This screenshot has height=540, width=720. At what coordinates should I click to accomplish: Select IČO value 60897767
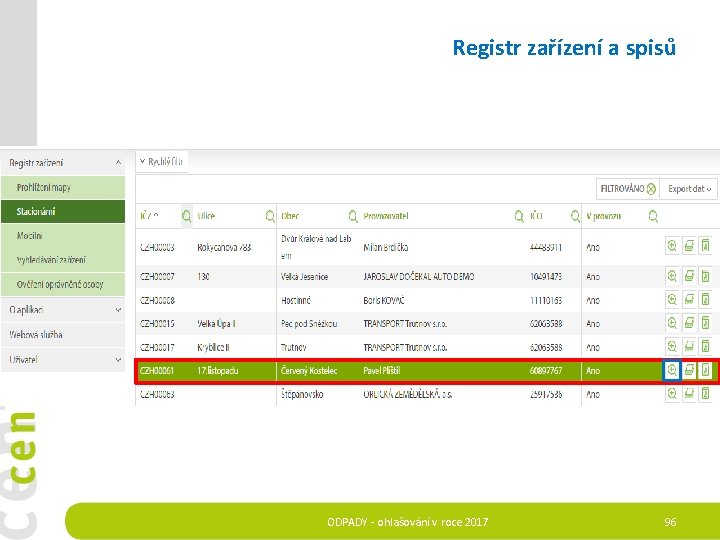point(546,371)
